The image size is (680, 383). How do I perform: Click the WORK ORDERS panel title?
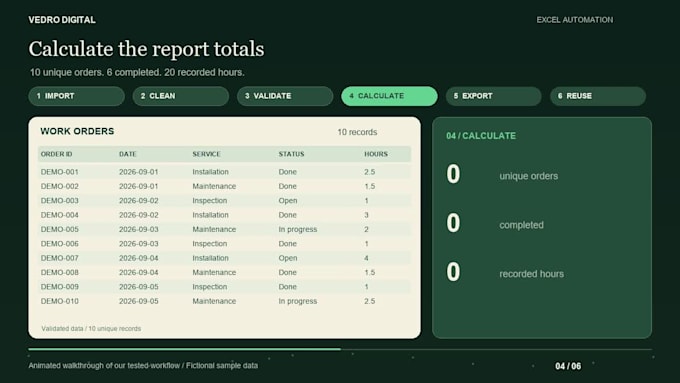click(x=77, y=131)
